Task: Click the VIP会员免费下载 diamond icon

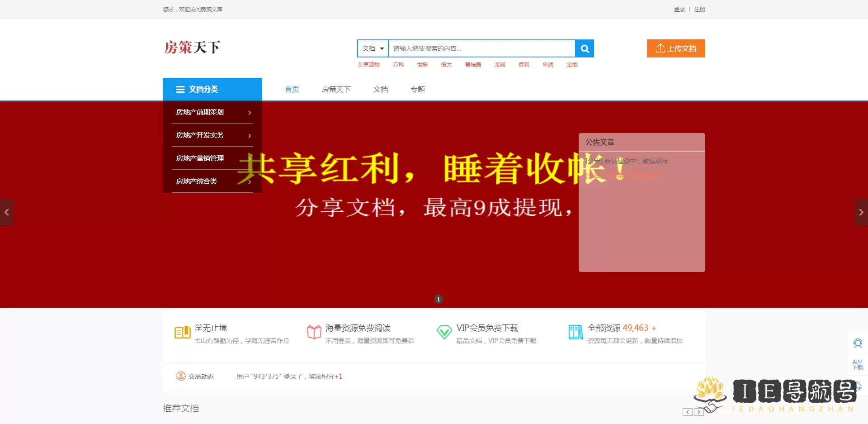Action: (444, 332)
